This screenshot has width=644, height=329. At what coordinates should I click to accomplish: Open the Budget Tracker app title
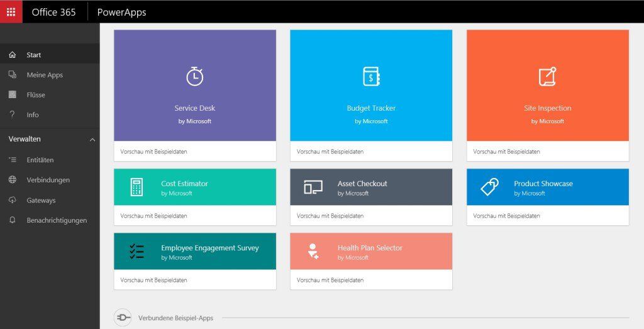371,108
